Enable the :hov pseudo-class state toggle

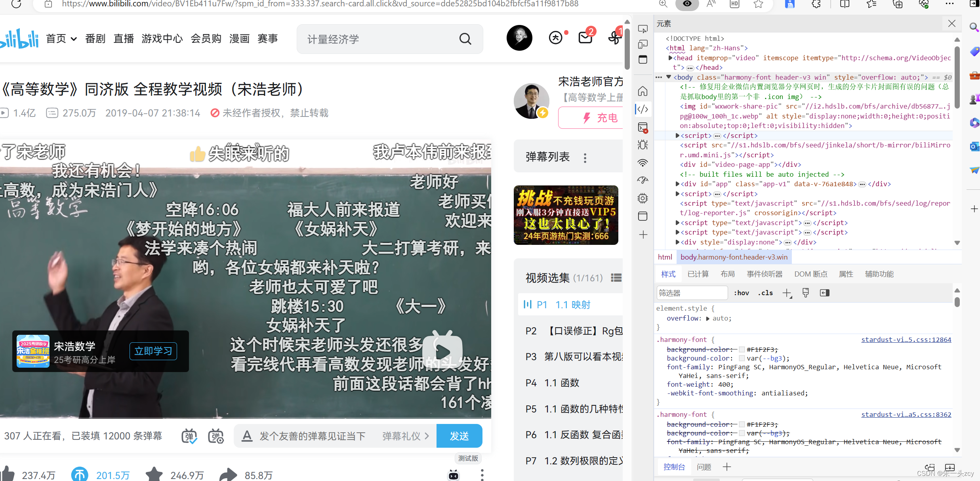[741, 293]
